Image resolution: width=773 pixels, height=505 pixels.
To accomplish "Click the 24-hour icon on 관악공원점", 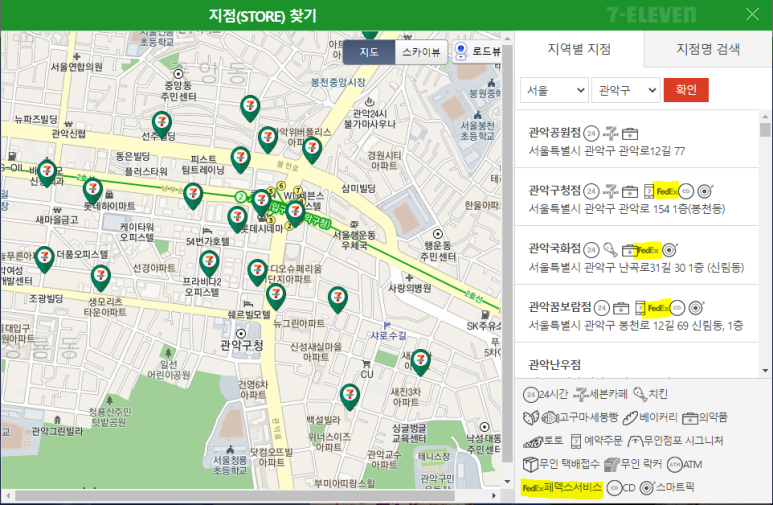I will tap(591, 133).
